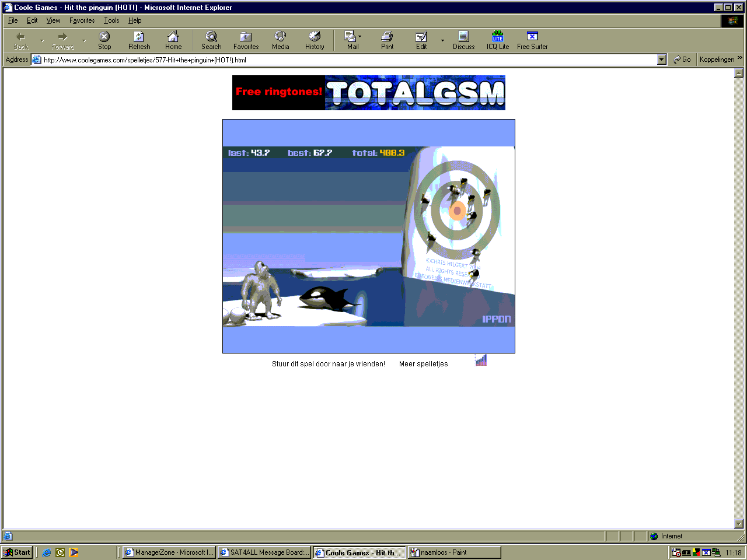Switch to SAT4ALL Message Board taskbar window

(x=264, y=552)
